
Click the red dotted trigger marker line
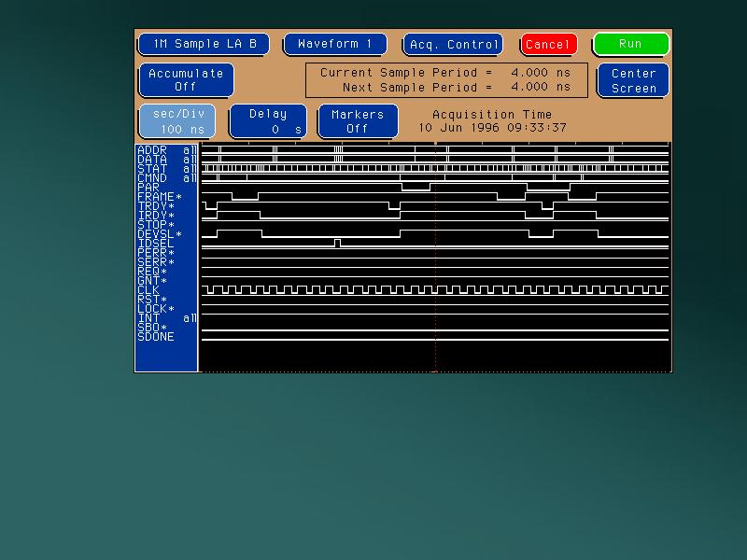[435, 258]
